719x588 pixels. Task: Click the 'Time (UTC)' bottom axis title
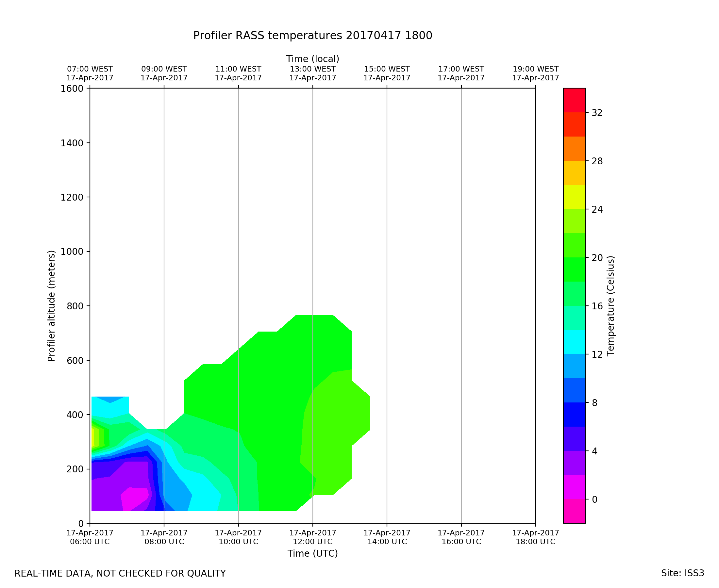[312, 553]
